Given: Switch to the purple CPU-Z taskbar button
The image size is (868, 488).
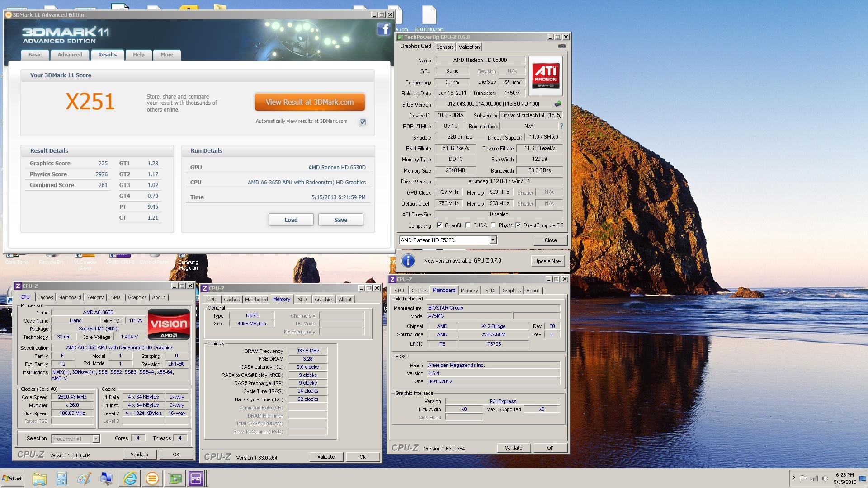Looking at the screenshot, I should 196,479.
